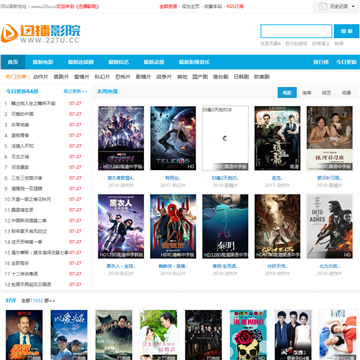Select the 剧情片 category

pyautogui.click(x=143, y=77)
